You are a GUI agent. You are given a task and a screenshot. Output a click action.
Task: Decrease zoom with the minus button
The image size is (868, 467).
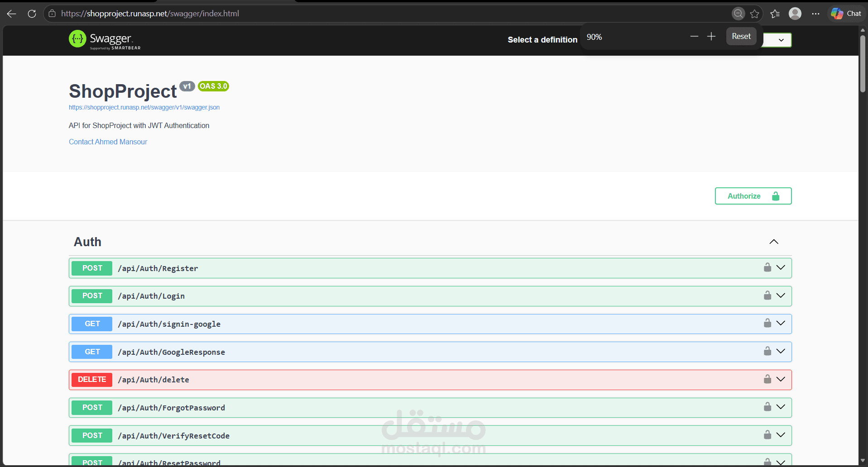click(x=694, y=36)
